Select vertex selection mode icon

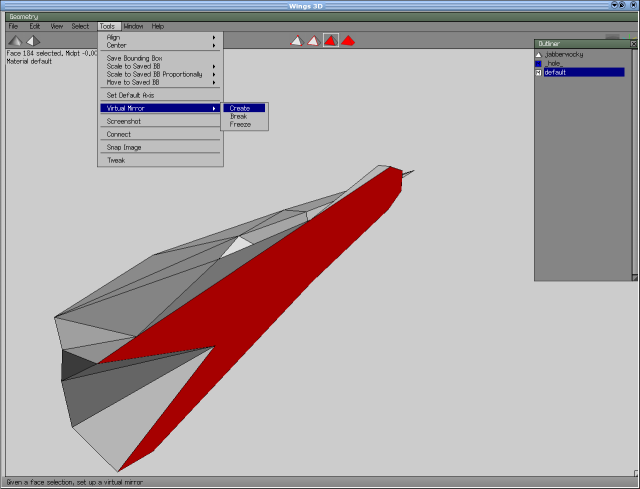coord(296,40)
